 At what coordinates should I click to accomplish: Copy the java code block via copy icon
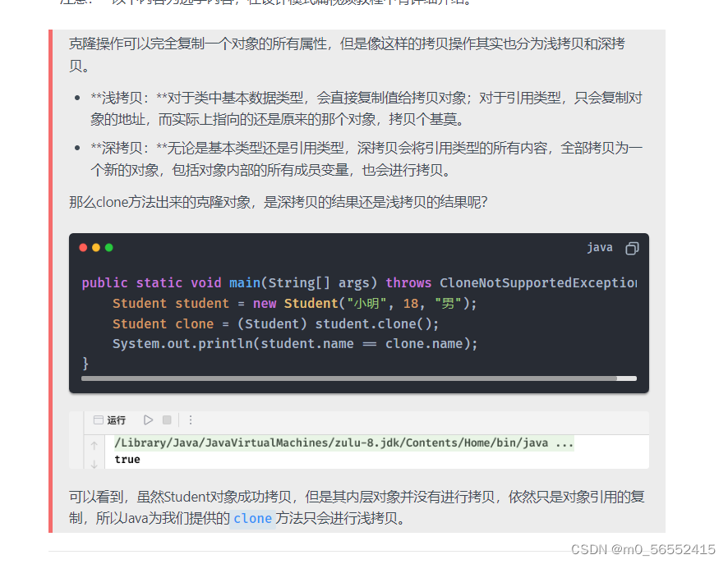(632, 248)
